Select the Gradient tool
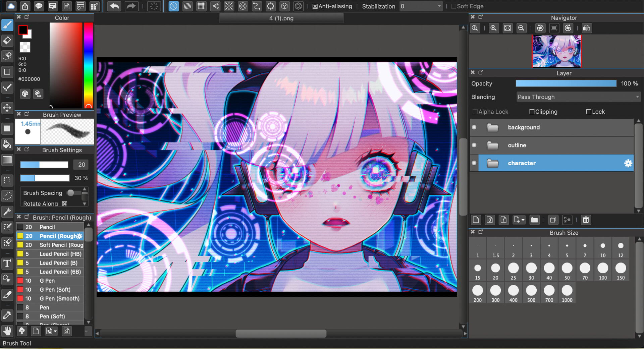Image resolution: width=644 pixels, height=349 pixels. point(7,160)
